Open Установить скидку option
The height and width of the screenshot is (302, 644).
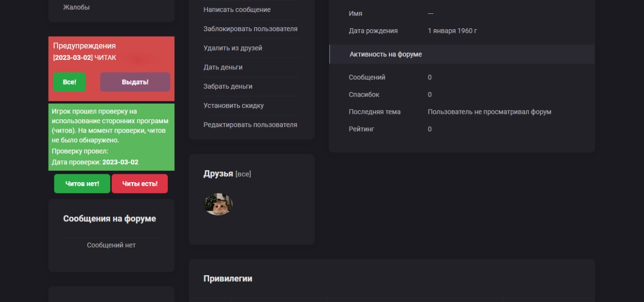[x=233, y=105]
